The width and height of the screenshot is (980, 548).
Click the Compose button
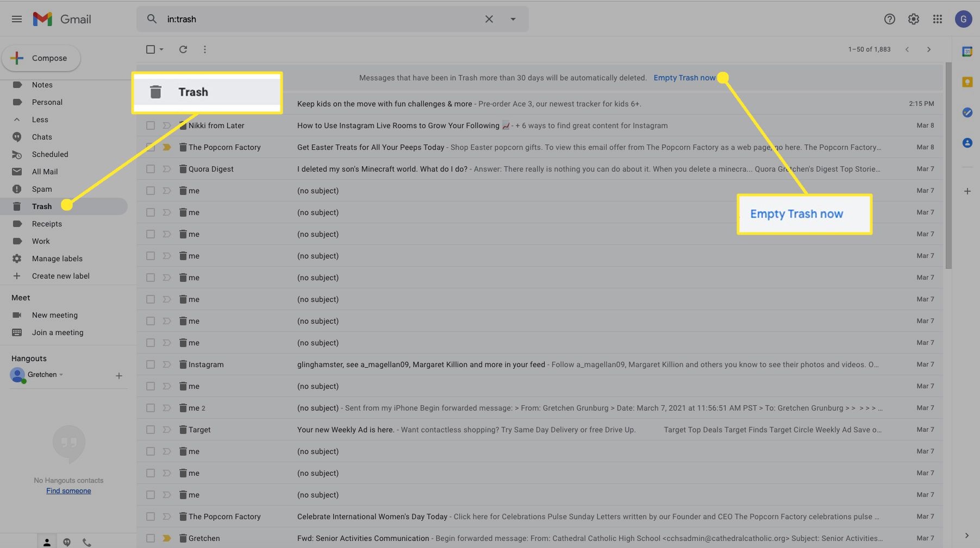(41, 58)
